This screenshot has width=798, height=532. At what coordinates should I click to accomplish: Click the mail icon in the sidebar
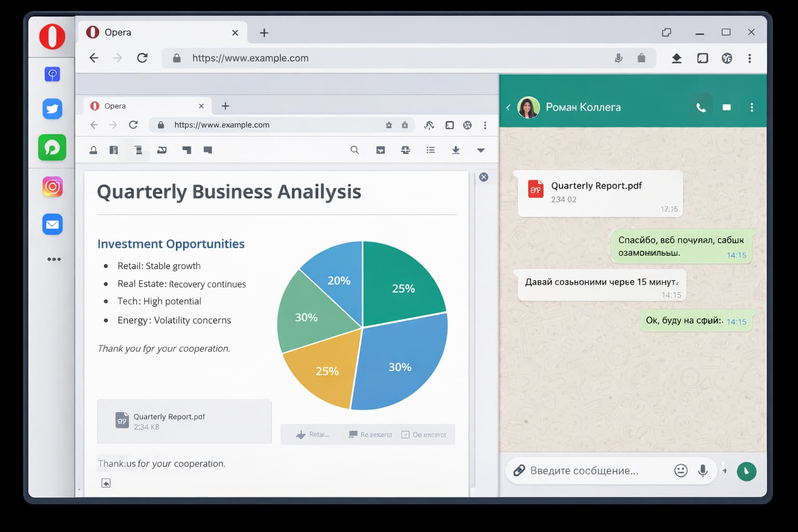52,224
